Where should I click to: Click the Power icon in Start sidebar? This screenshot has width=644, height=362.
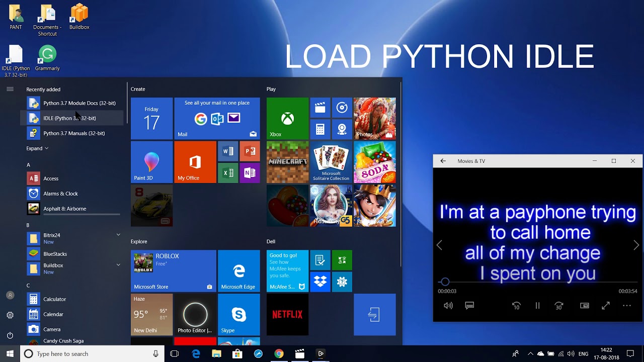[x=10, y=335]
